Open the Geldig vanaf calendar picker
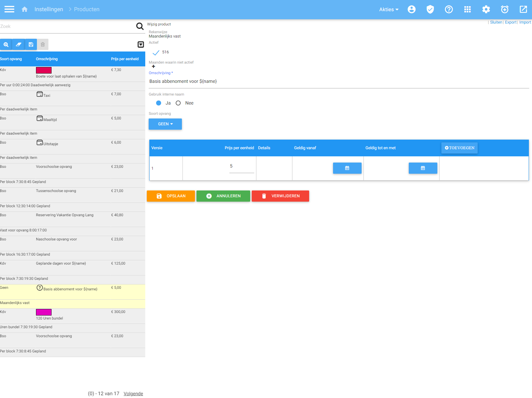Image resolution: width=532 pixels, height=398 pixels. coord(347,168)
